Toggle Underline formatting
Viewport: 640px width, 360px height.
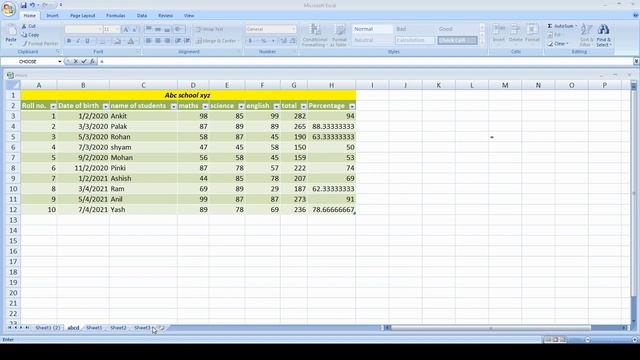(x=87, y=41)
